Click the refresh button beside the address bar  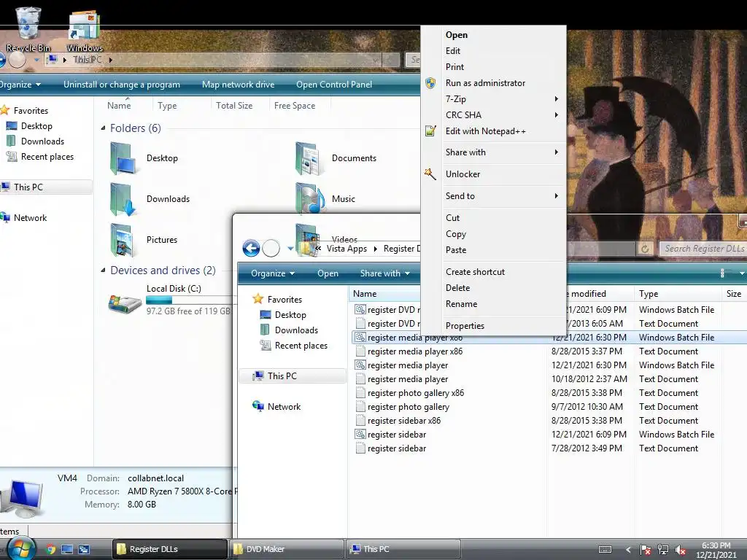coord(645,249)
